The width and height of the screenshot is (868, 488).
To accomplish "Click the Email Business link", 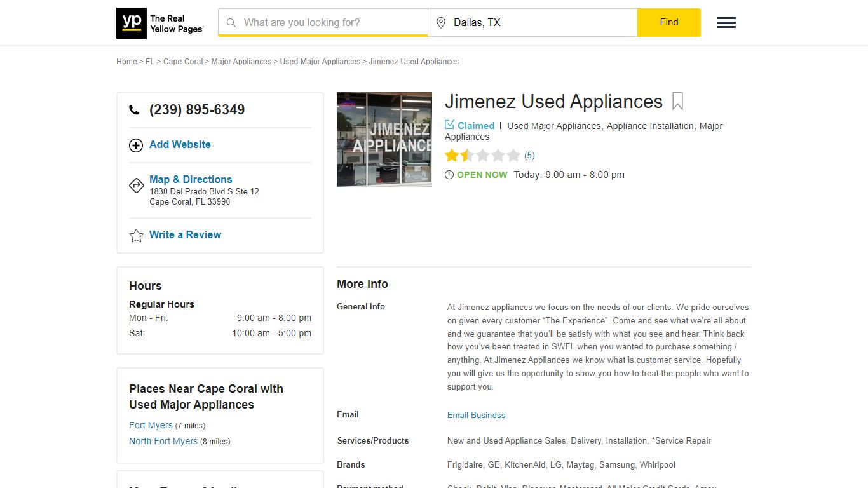I will tap(476, 415).
